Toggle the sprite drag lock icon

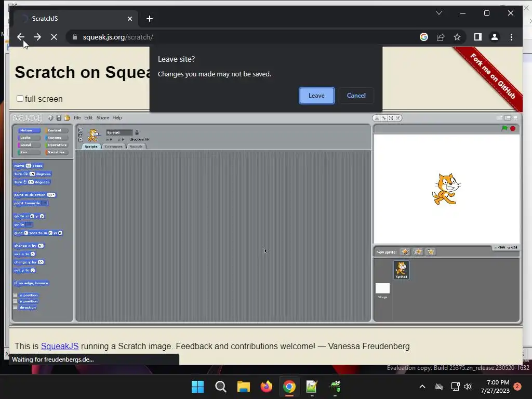[137, 132]
